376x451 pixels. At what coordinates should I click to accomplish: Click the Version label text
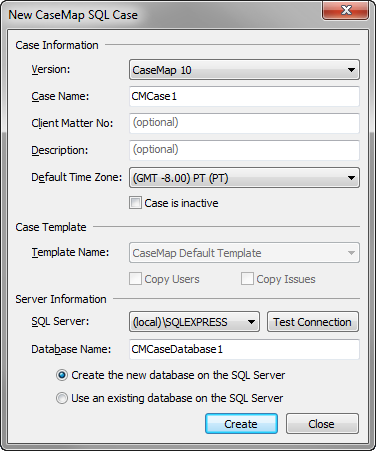(x=51, y=69)
